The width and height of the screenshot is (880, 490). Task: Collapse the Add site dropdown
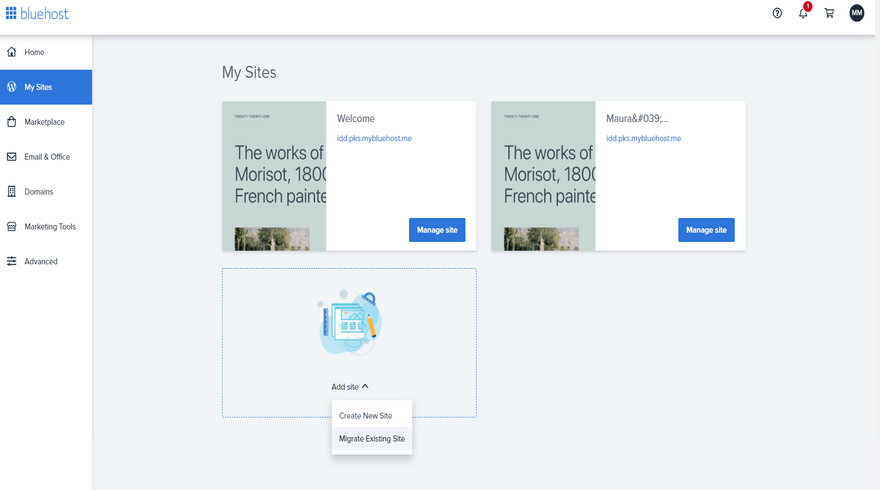(x=350, y=387)
